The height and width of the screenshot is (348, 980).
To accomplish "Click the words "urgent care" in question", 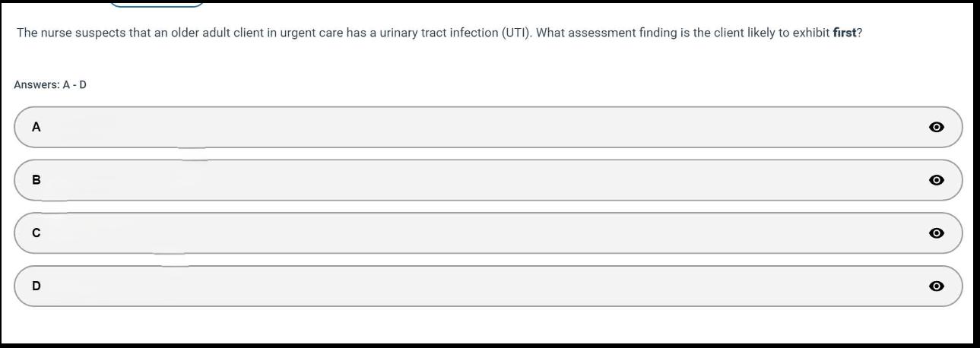I will pos(312,33).
